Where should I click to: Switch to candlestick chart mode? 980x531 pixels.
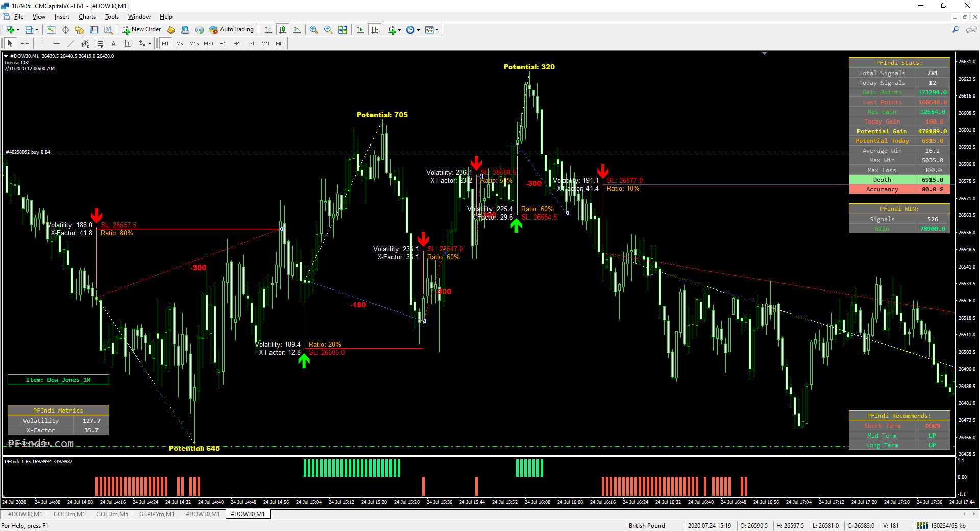coord(283,30)
